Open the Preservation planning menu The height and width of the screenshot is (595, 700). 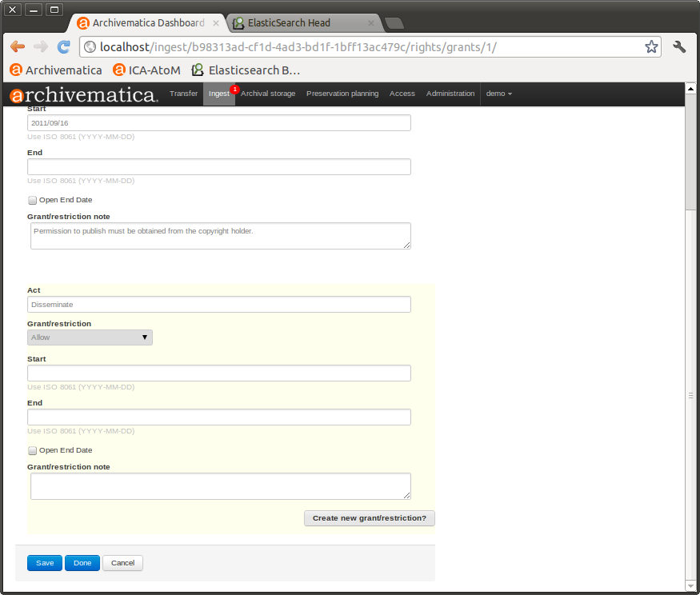(342, 94)
